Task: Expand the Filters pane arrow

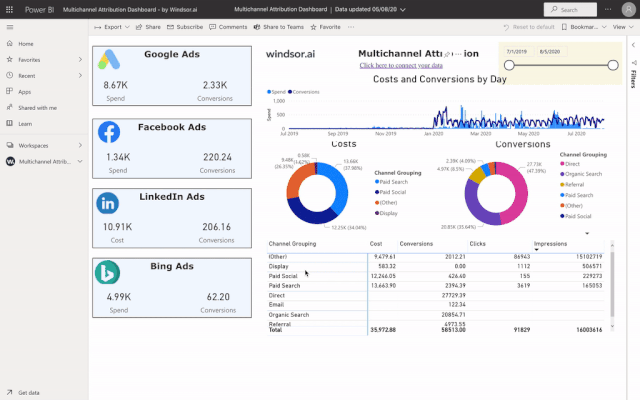Action: tap(633, 45)
